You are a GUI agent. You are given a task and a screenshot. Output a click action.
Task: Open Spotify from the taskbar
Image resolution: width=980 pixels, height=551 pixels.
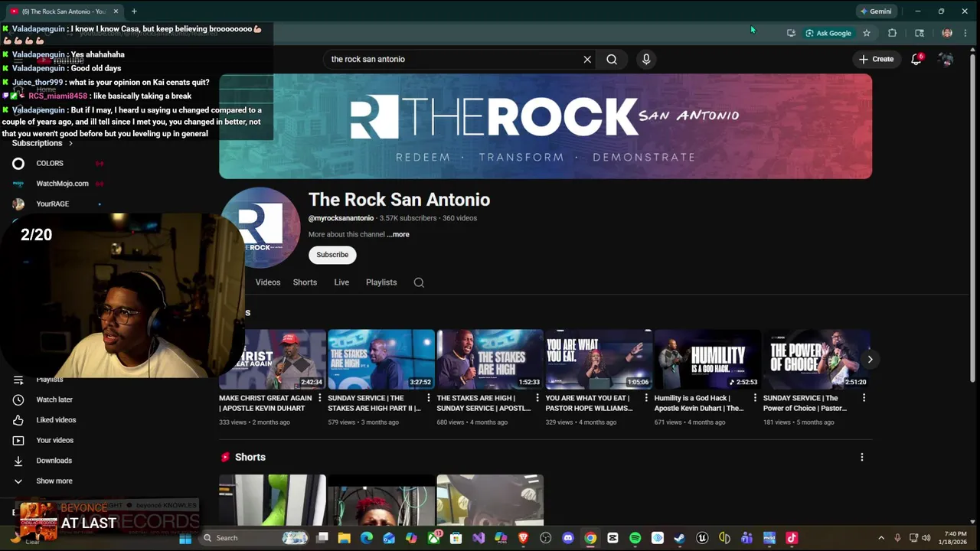(x=635, y=538)
